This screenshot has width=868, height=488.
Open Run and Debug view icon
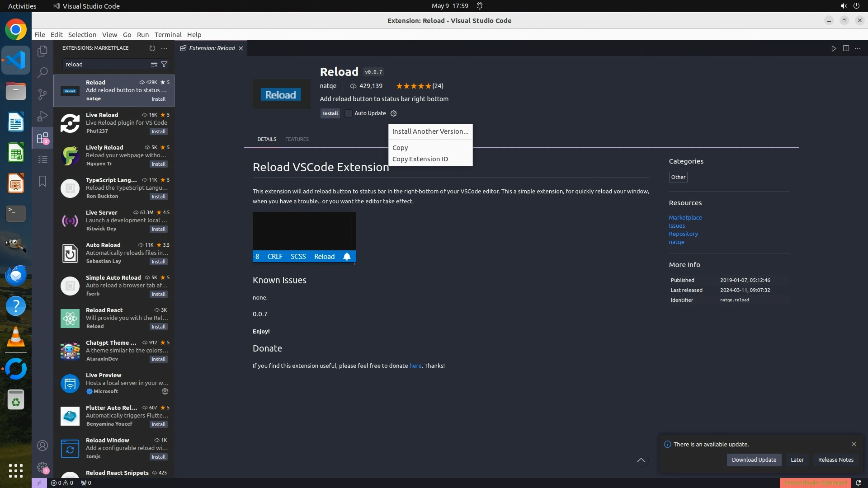click(x=42, y=116)
